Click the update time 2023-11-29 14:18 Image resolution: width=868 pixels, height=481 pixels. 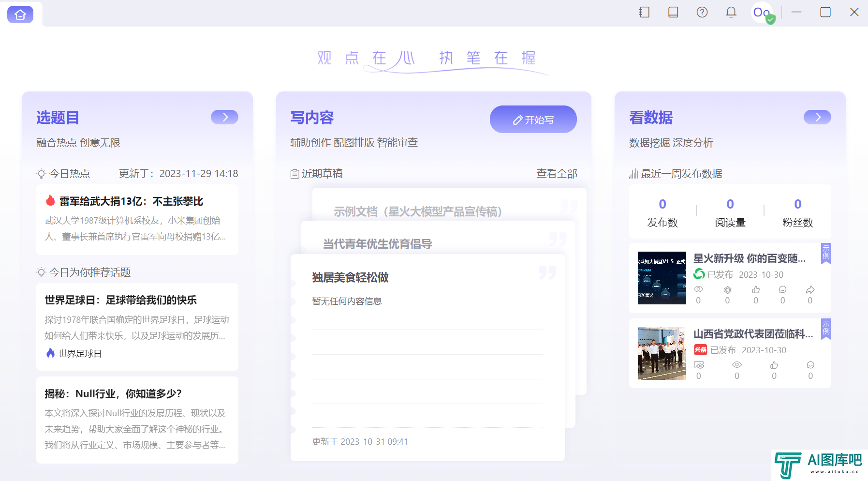(x=199, y=174)
